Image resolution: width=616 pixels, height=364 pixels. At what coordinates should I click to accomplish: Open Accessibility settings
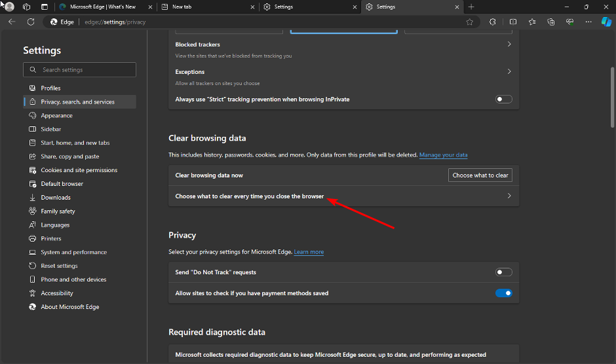coord(80,293)
